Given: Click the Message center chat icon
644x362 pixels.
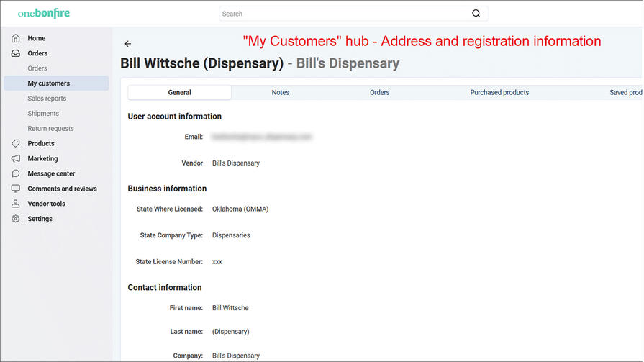Looking at the screenshot, I should click(x=16, y=173).
